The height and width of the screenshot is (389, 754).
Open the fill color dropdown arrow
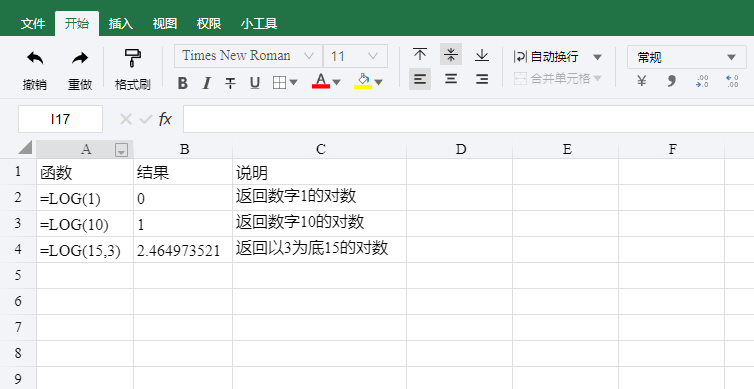pyautogui.click(x=378, y=82)
